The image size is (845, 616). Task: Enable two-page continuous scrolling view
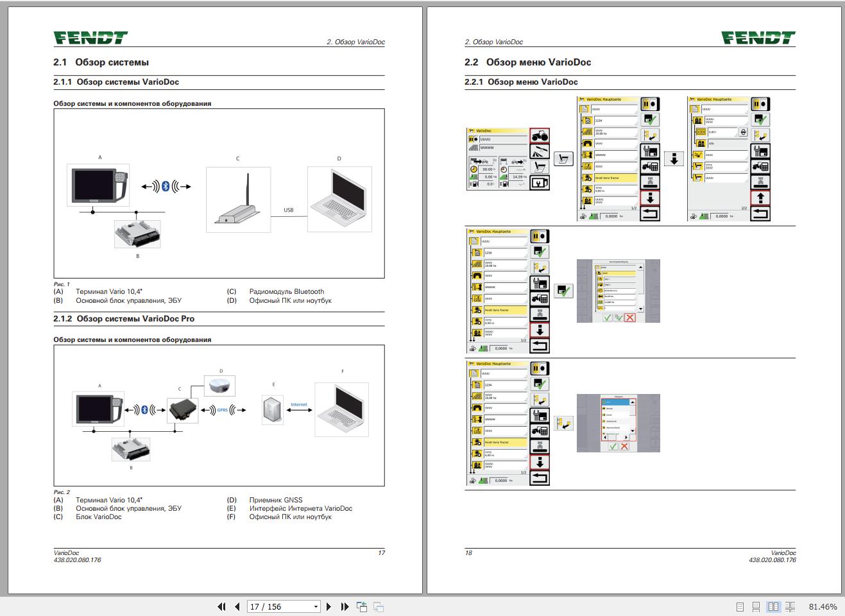click(x=790, y=606)
